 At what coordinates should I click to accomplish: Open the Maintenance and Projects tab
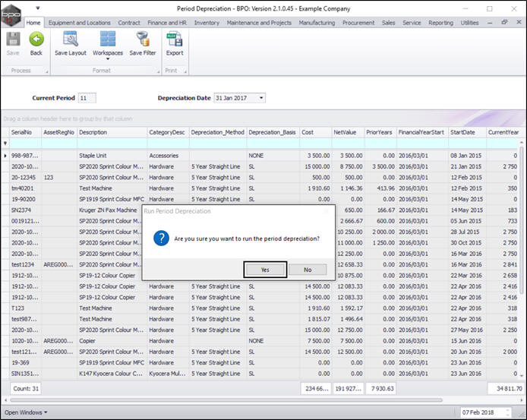(260, 23)
